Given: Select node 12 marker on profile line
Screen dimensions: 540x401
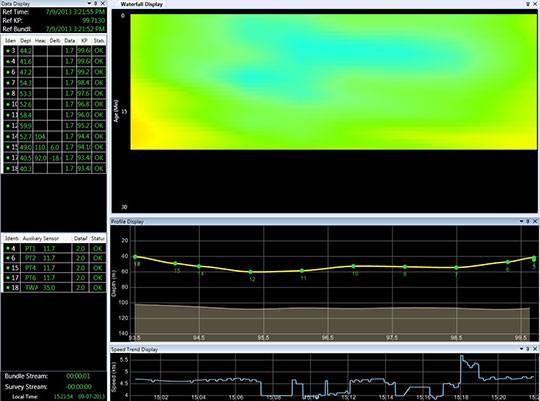Looking at the screenshot, I should [x=250, y=272].
